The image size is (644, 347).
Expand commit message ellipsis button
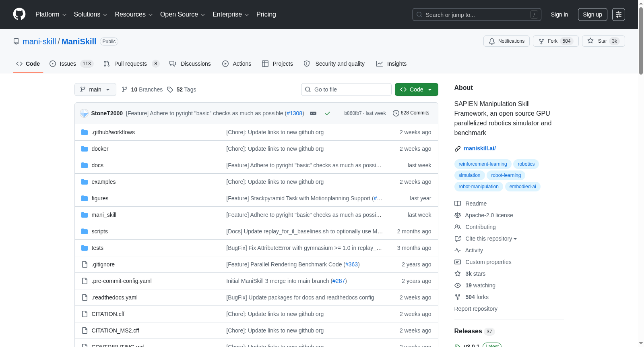point(313,113)
